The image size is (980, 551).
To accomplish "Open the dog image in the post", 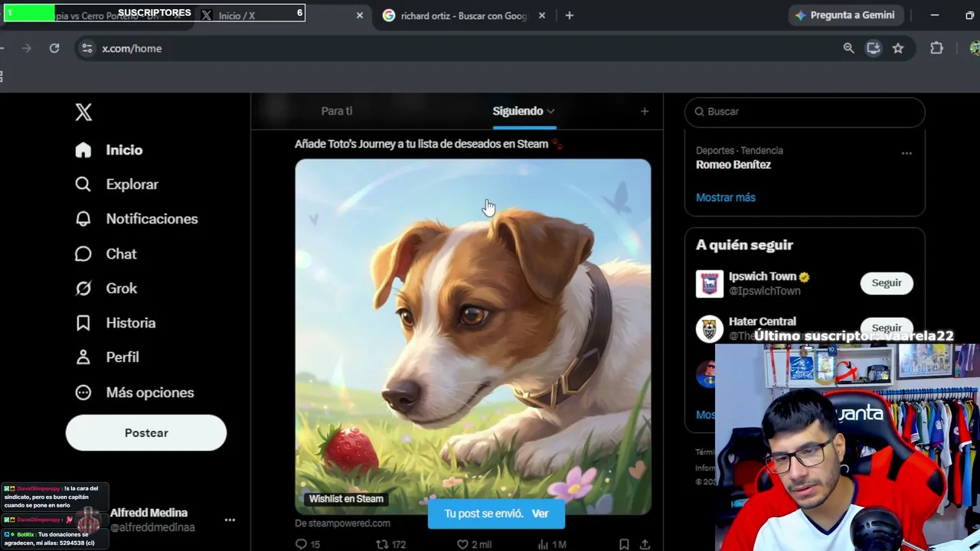I will pyautogui.click(x=473, y=337).
